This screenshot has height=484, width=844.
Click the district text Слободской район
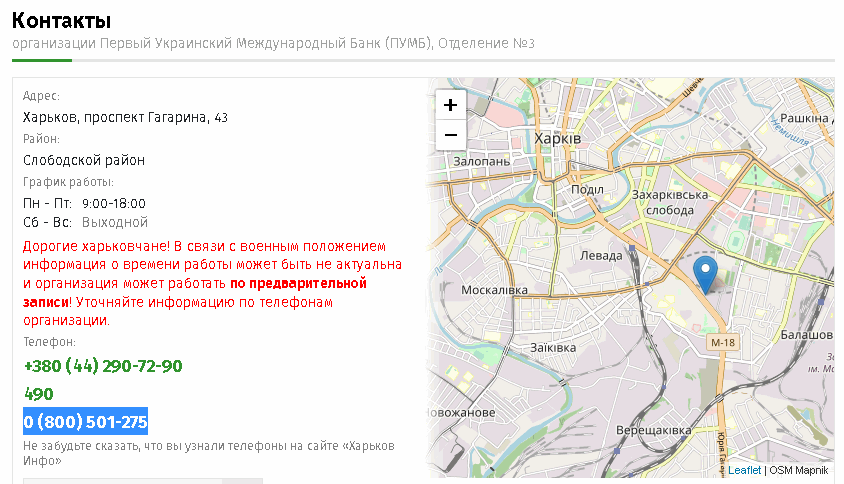pos(84,160)
